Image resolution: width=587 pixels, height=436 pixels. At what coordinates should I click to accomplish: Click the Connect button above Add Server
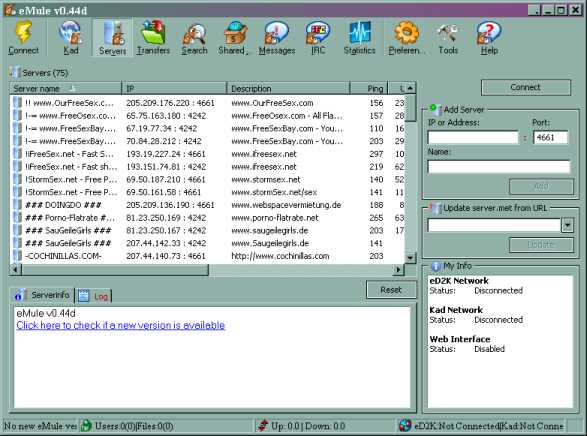[526, 87]
